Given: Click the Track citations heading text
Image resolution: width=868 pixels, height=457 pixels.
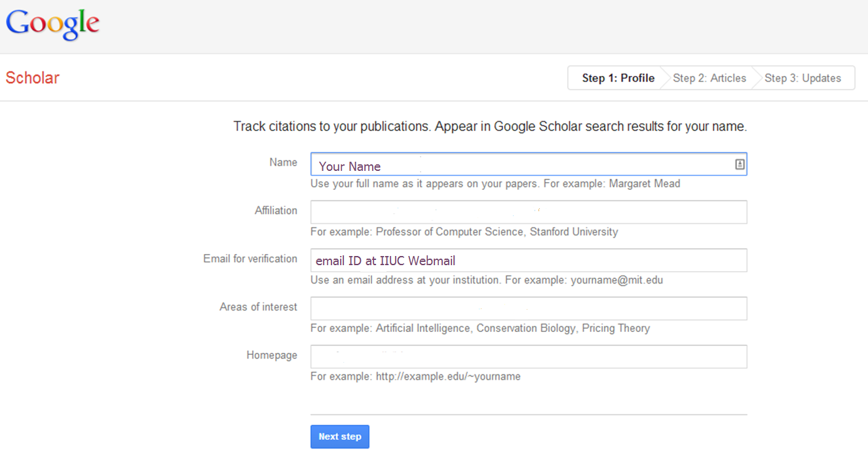Looking at the screenshot, I should [490, 126].
